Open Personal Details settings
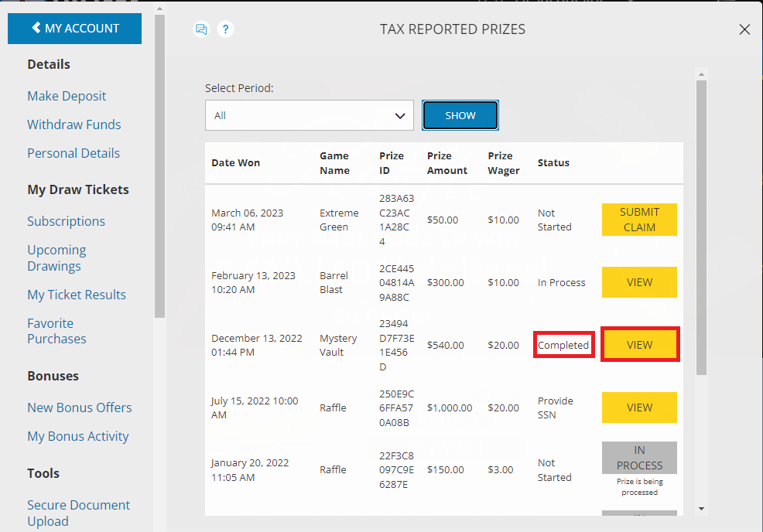Image resolution: width=763 pixels, height=532 pixels. [x=74, y=153]
